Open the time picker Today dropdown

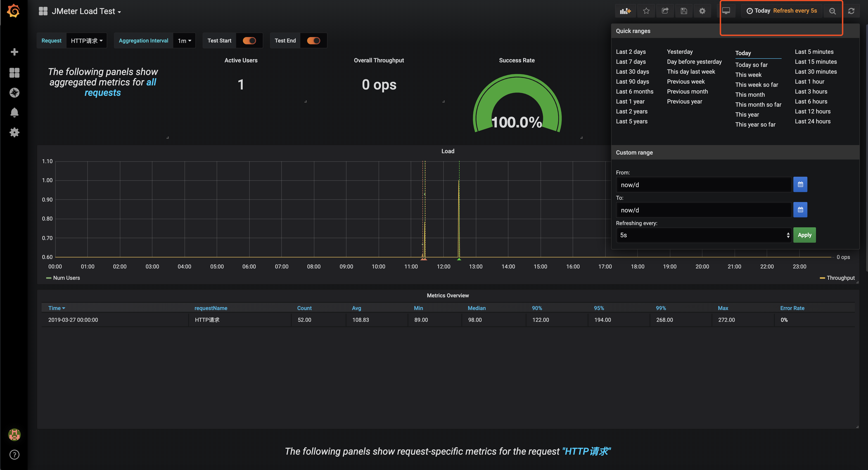(x=781, y=11)
